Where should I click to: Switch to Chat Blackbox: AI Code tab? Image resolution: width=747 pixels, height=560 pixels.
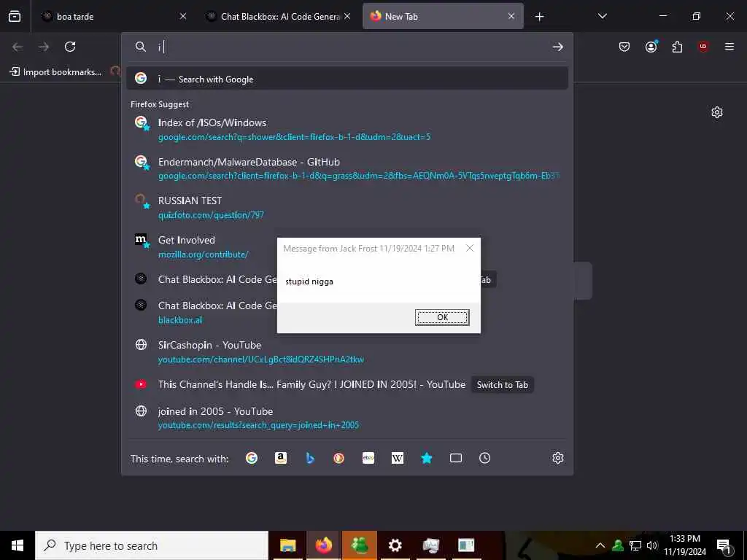(x=279, y=16)
